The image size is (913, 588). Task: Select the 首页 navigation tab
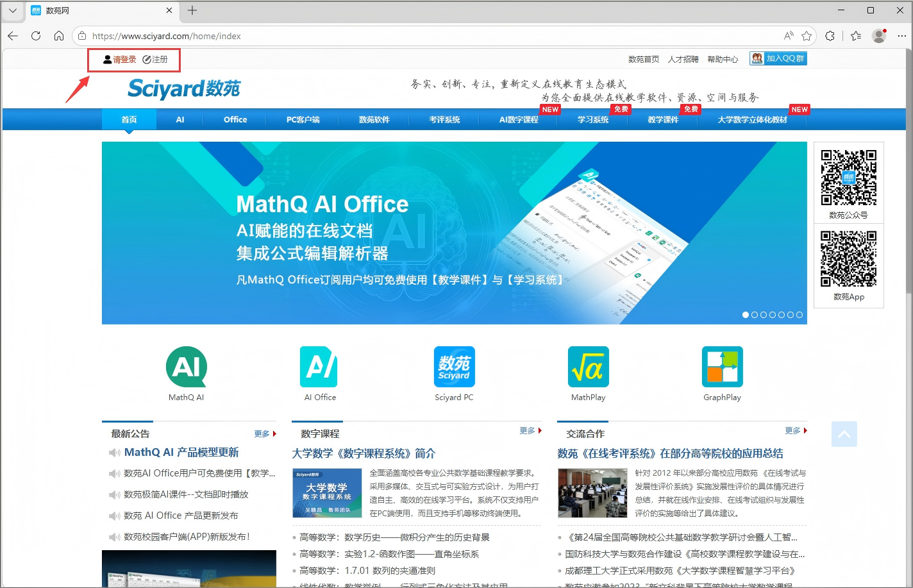click(129, 119)
